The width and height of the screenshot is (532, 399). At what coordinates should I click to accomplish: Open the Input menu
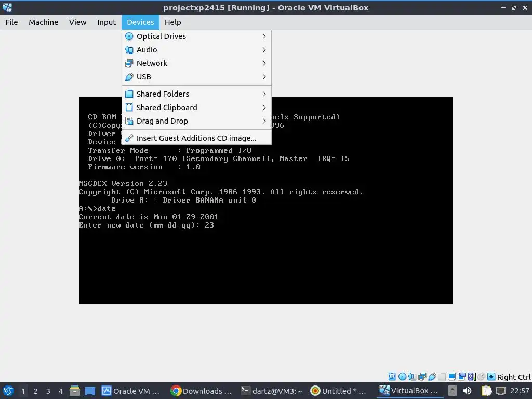click(x=107, y=22)
